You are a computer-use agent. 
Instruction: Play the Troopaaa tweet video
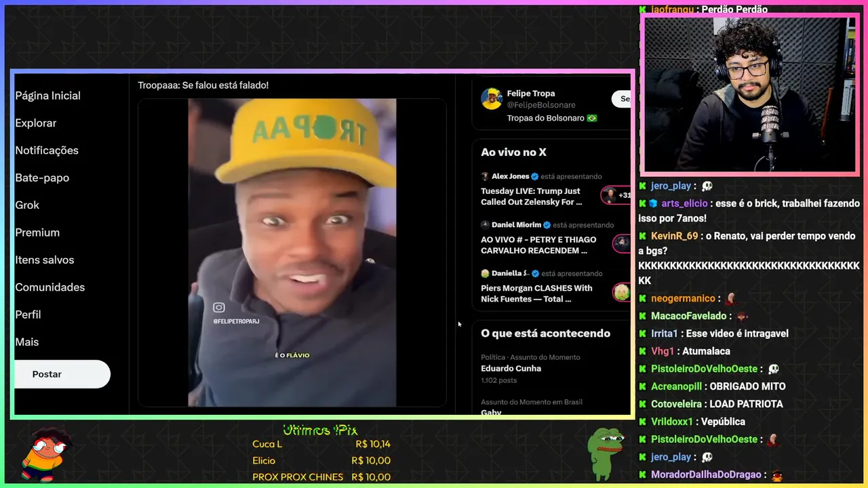(x=292, y=253)
